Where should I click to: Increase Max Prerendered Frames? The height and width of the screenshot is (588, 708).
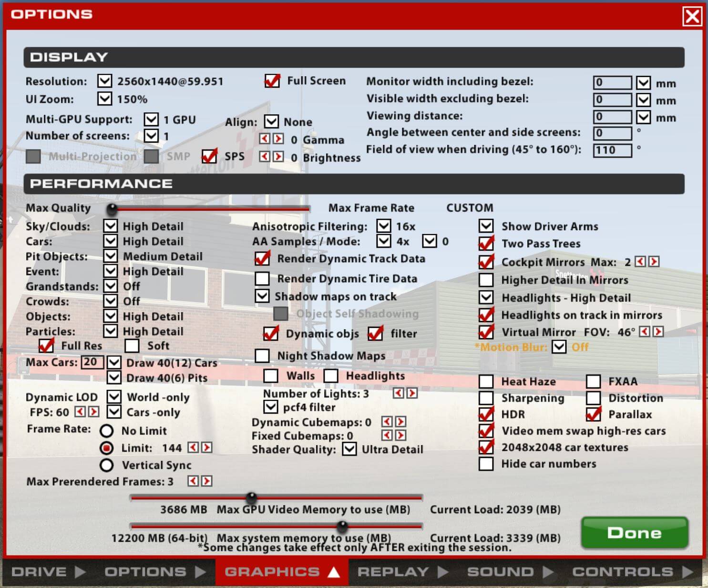[206, 481]
